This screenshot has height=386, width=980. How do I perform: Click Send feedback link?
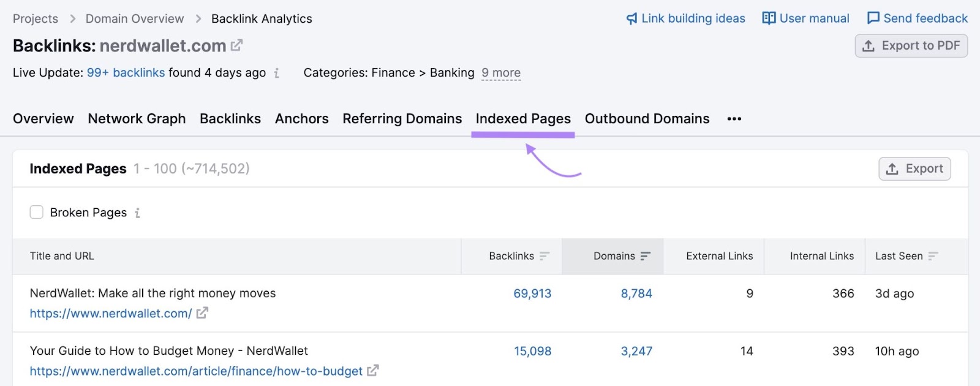918,18
